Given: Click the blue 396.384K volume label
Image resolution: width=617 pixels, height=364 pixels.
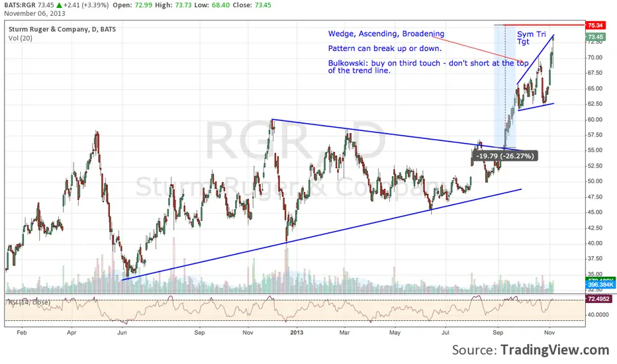Looking at the screenshot, I should (x=600, y=285).
